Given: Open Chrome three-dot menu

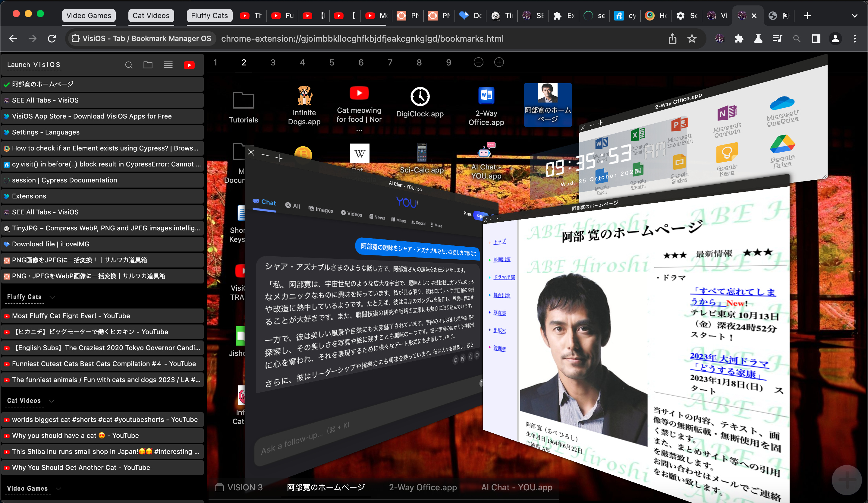Looking at the screenshot, I should (854, 39).
